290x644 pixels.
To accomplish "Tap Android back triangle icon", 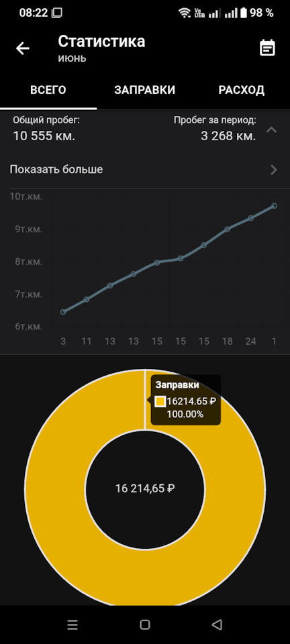I will click(217, 625).
